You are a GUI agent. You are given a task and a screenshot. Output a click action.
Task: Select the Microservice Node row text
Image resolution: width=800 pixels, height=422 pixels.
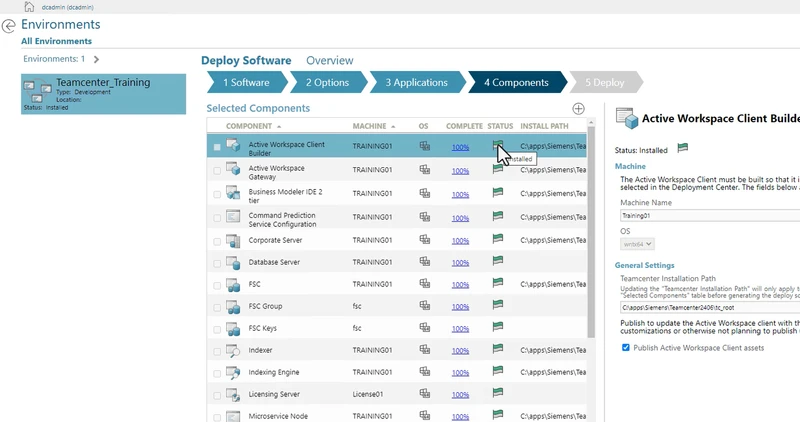278,416
